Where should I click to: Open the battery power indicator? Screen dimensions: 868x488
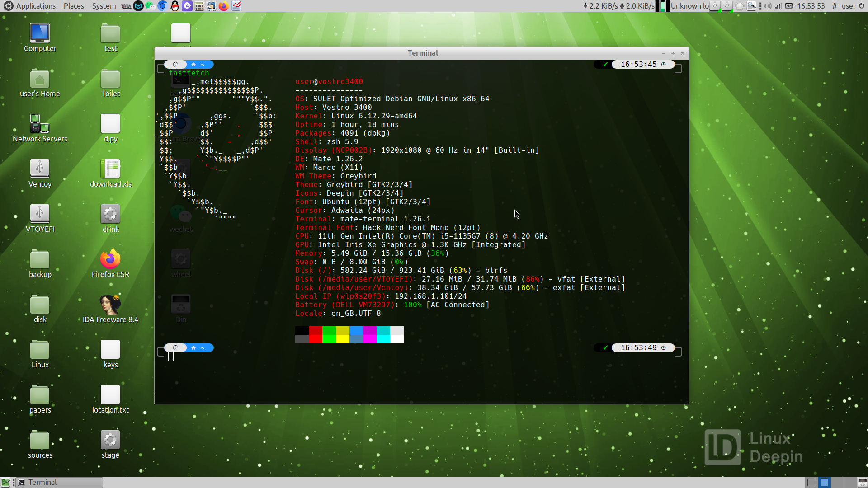coord(789,6)
